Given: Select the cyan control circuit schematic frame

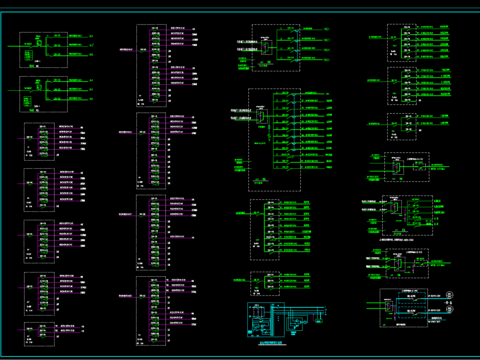Looking at the screenshot, I should [x=266, y=319].
